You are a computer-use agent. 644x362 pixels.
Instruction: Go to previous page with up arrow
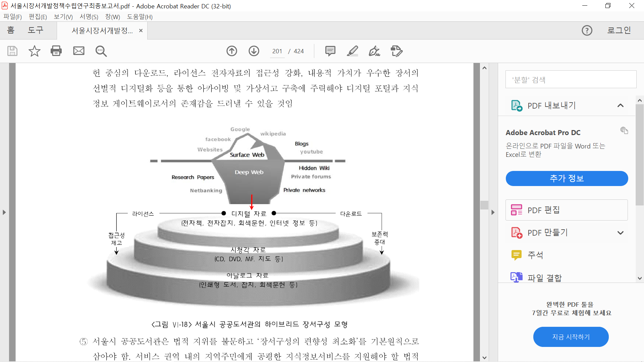click(232, 51)
